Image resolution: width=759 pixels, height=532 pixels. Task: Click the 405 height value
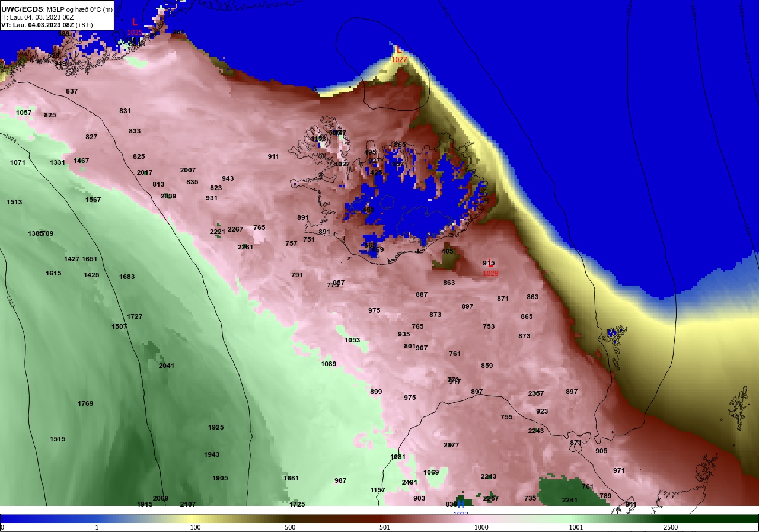click(447, 251)
